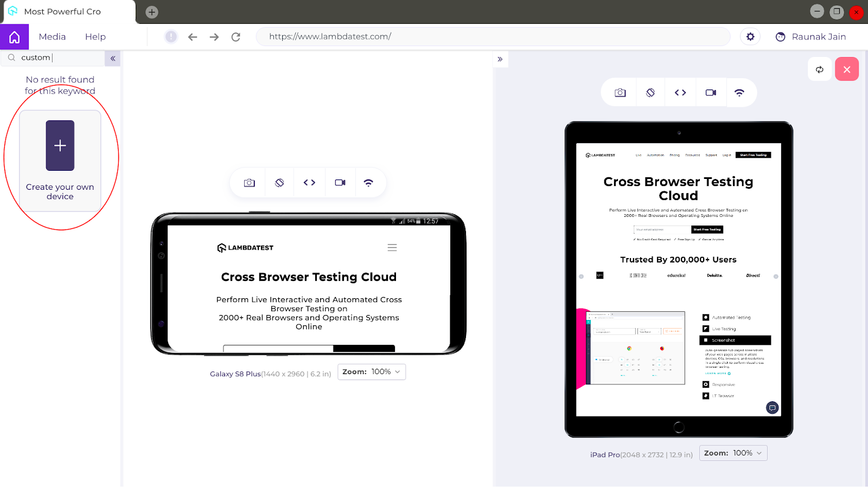Open Support nav link in iPad page
The width and height of the screenshot is (868, 488).
[711, 155]
